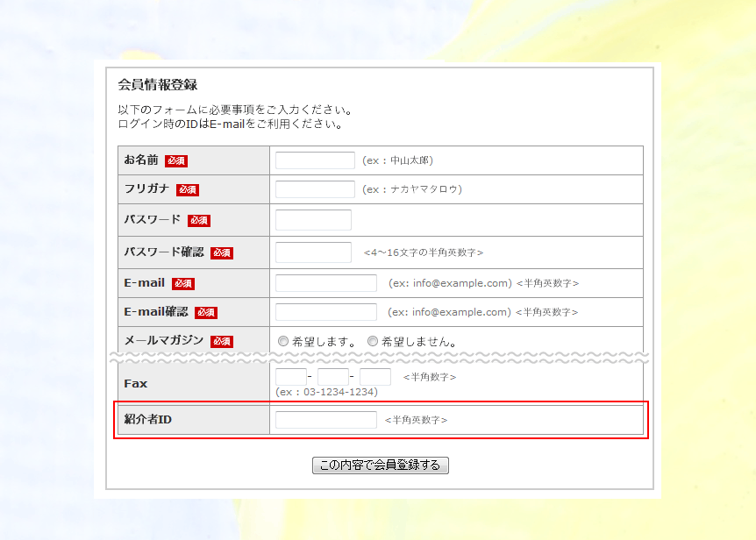This screenshot has width=756, height=540.
Task: Click the <半角英数字> hint beside 紹介者ID
Action: coord(416,420)
